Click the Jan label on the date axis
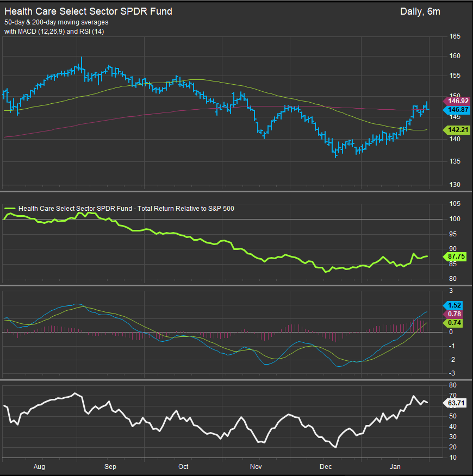This screenshot has width=473, height=476. pyautogui.click(x=395, y=467)
